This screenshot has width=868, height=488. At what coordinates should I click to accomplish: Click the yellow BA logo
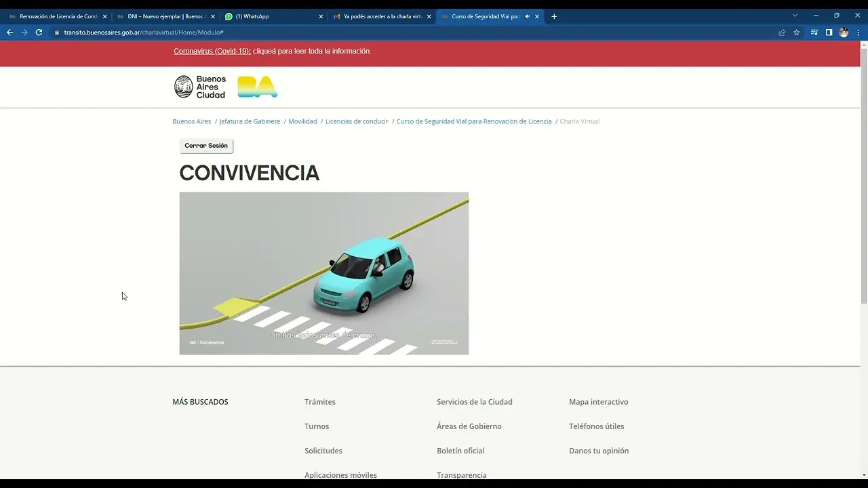(257, 87)
